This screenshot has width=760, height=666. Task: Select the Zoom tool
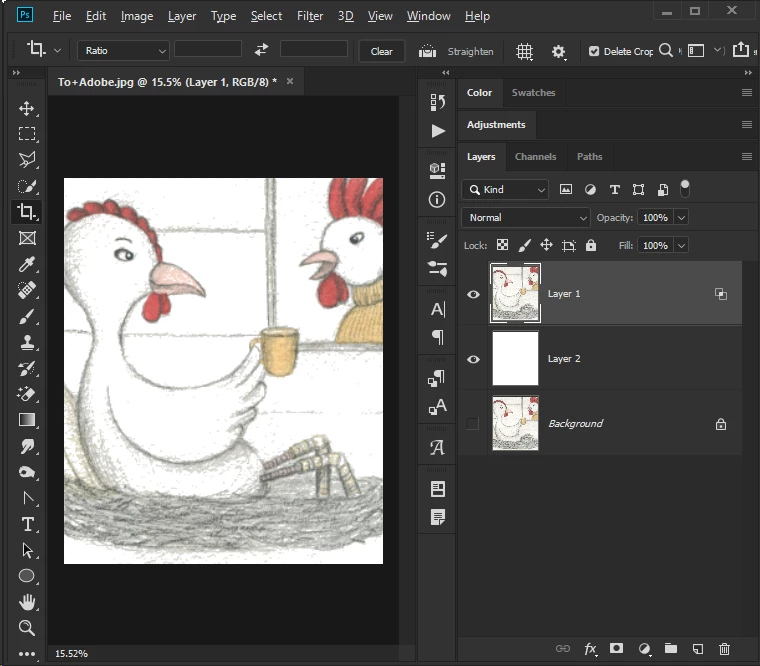[x=27, y=628]
